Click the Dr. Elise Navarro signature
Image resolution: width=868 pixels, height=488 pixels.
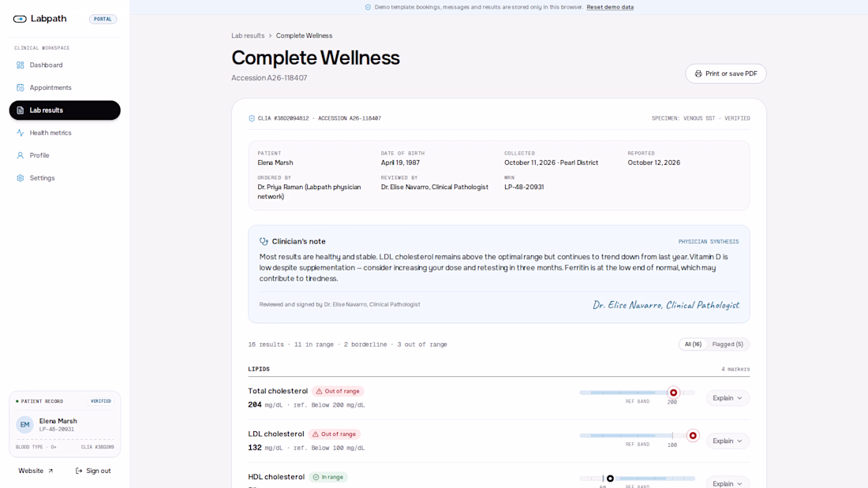pos(666,305)
